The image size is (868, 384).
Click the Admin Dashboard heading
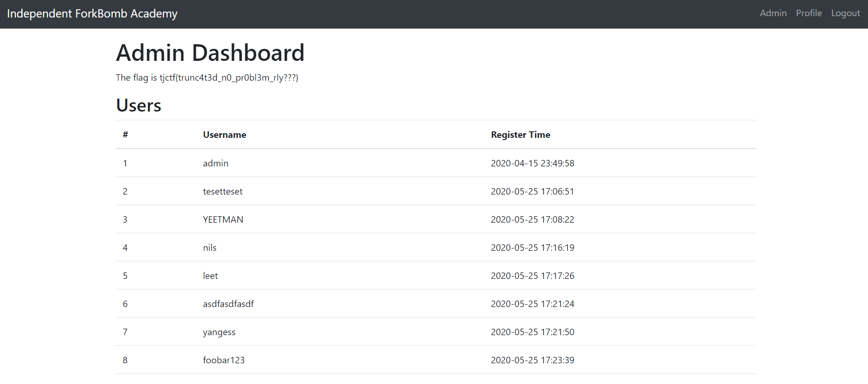210,53
